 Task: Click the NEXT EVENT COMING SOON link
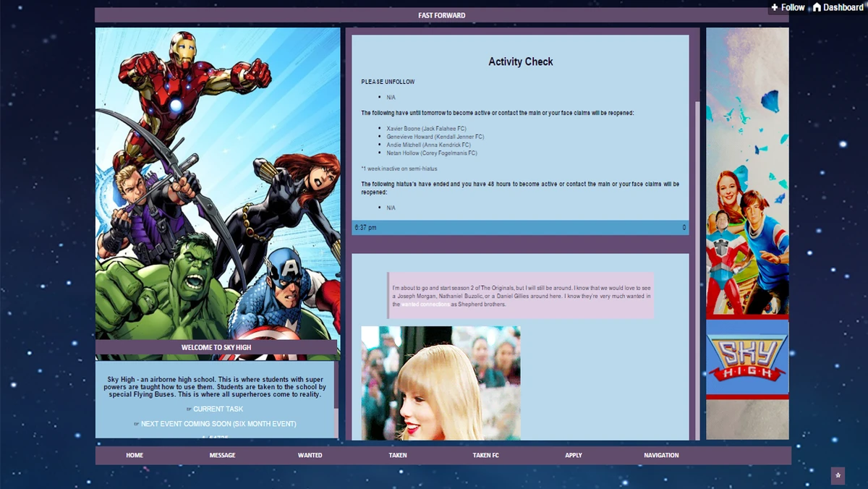[x=219, y=424]
